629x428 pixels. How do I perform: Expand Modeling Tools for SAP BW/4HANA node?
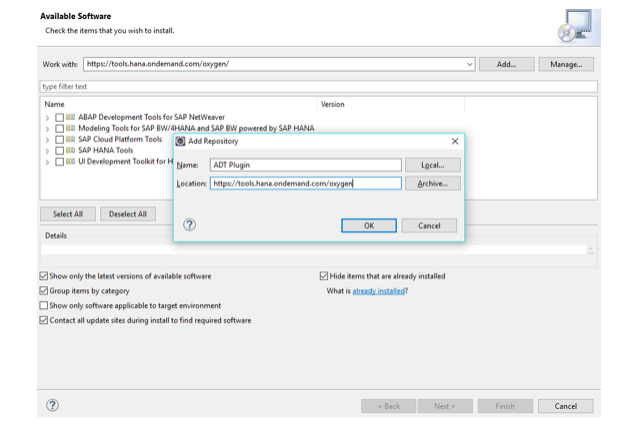(x=47, y=128)
